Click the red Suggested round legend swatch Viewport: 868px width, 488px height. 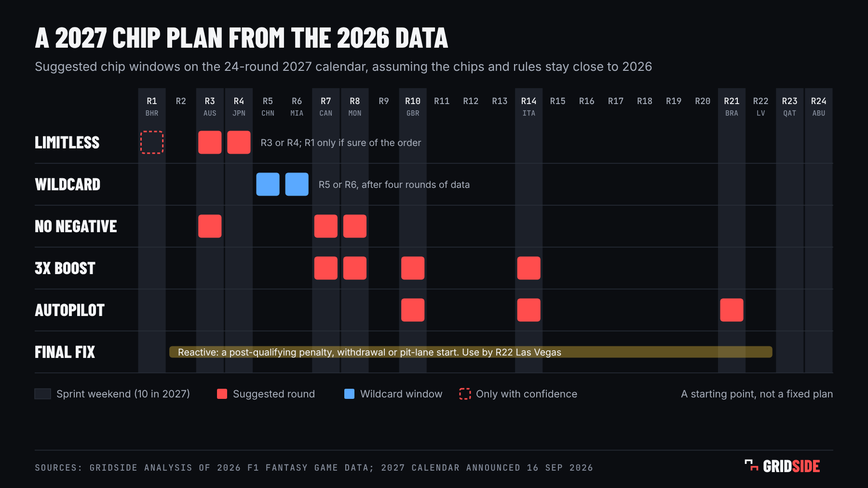point(222,394)
